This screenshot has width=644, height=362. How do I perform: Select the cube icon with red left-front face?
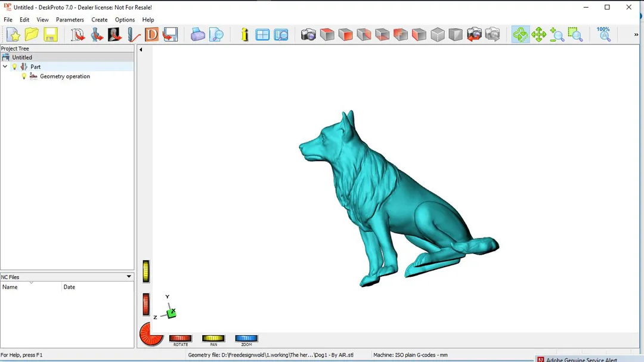[x=419, y=35]
